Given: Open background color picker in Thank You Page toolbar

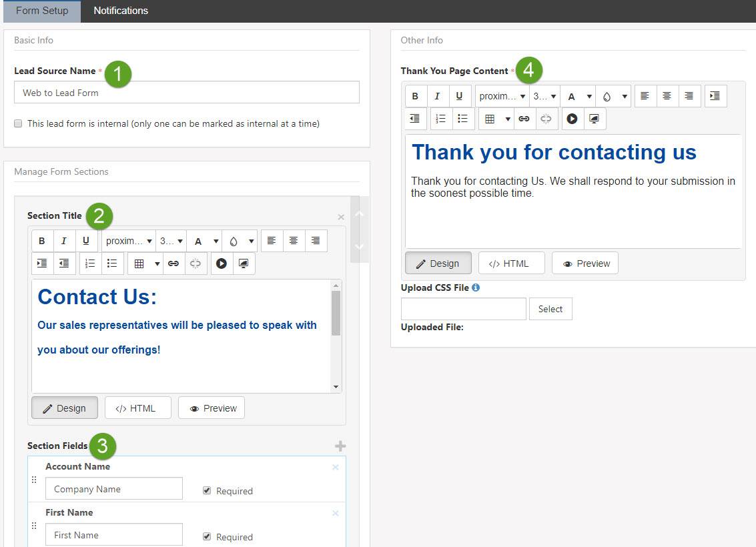Looking at the screenshot, I should click(613, 96).
